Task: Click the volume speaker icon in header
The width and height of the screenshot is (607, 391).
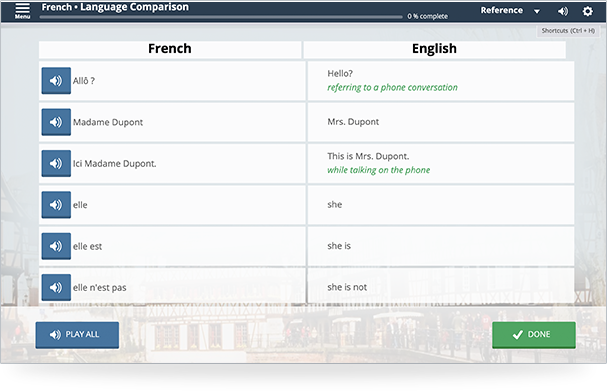Action: pos(563,11)
